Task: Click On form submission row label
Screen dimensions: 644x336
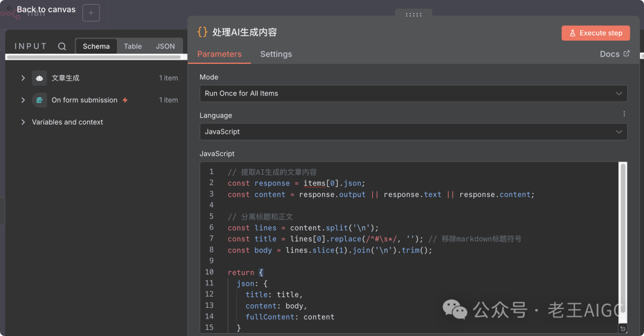Action: (84, 100)
